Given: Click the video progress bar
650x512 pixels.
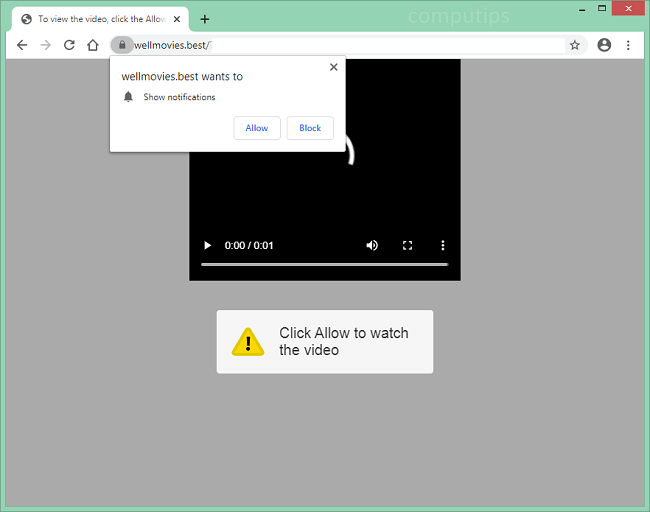Looking at the screenshot, I should [x=324, y=264].
